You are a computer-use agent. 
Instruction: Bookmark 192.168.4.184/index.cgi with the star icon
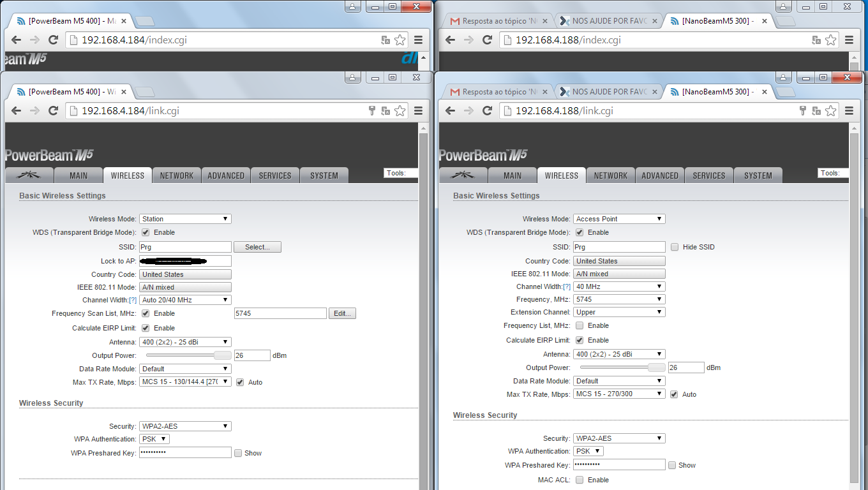coord(400,40)
